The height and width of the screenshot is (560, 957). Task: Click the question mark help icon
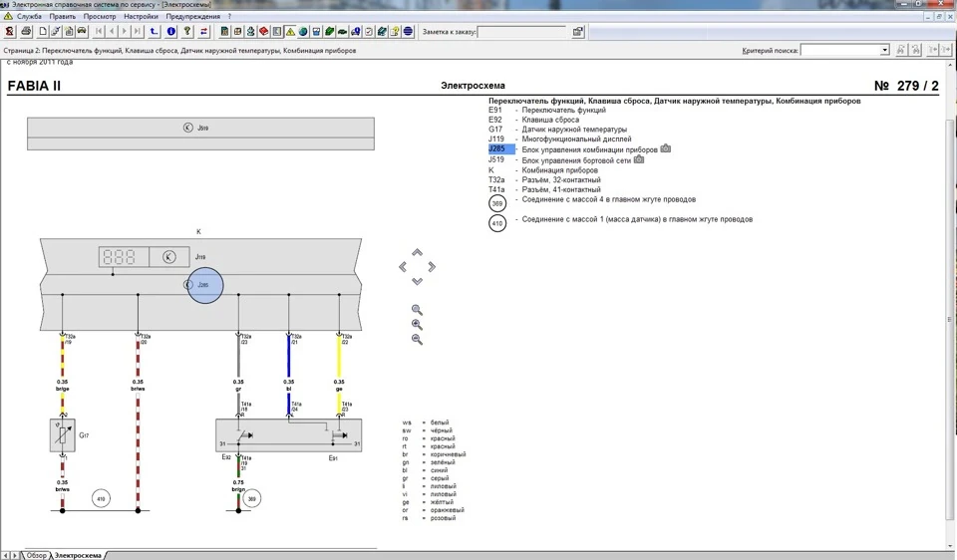(187, 31)
